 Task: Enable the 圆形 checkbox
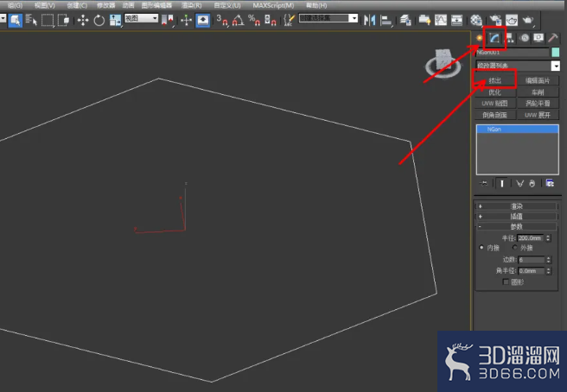pyautogui.click(x=506, y=281)
